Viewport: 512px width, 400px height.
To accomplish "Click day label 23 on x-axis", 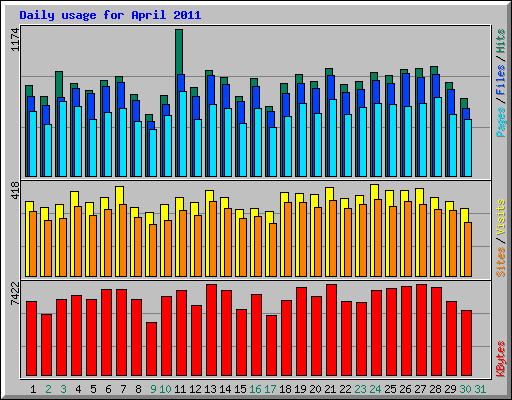I will coord(360,389).
